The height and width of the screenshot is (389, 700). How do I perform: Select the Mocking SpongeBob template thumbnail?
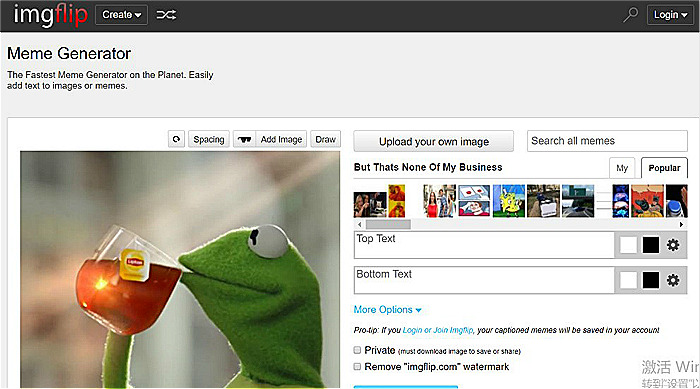pos(509,201)
